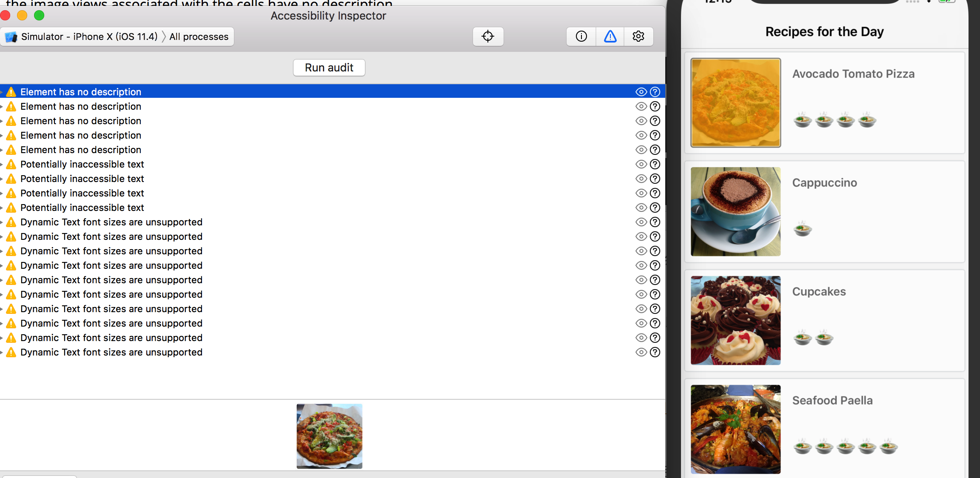Viewport: 980px width, 478px height.
Task: Toggle eye preview on selected no description row
Action: (x=641, y=92)
